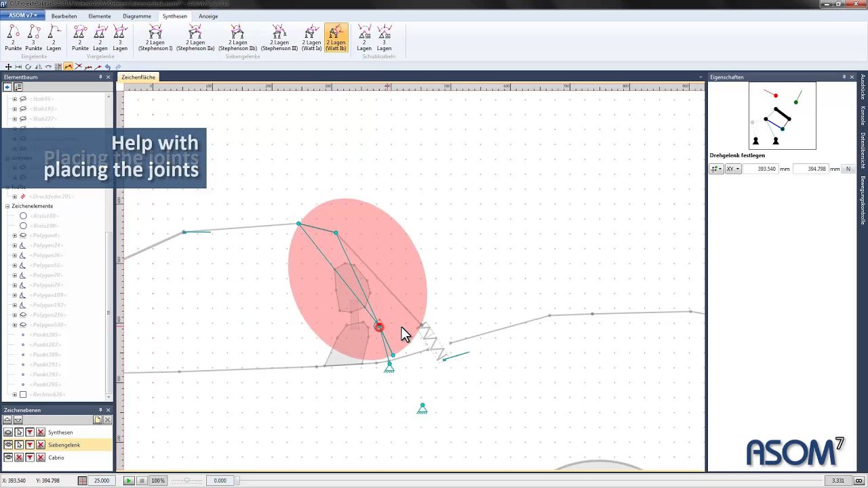The image size is (868, 488).
Task: Collapse the Zeichenelemente tree node
Action: point(7,206)
